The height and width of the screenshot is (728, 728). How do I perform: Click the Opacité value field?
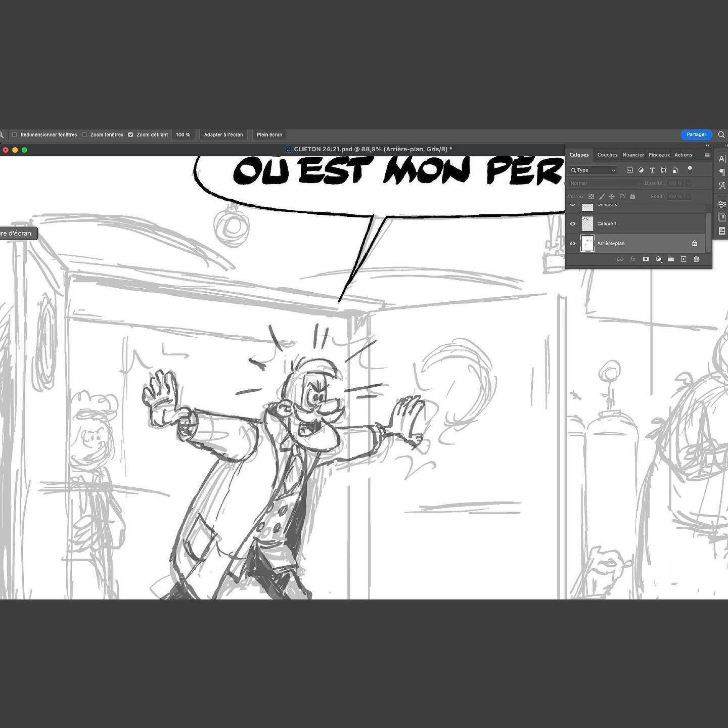(675, 183)
